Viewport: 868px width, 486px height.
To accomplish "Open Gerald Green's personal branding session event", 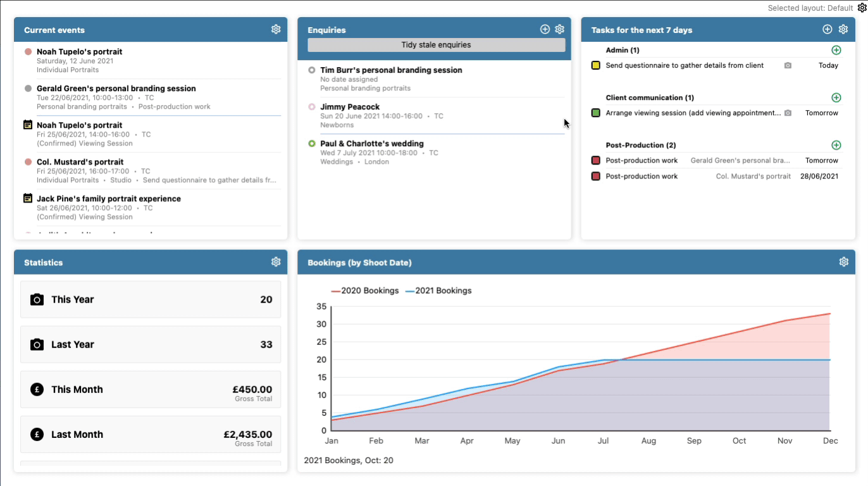I will coord(116,89).
